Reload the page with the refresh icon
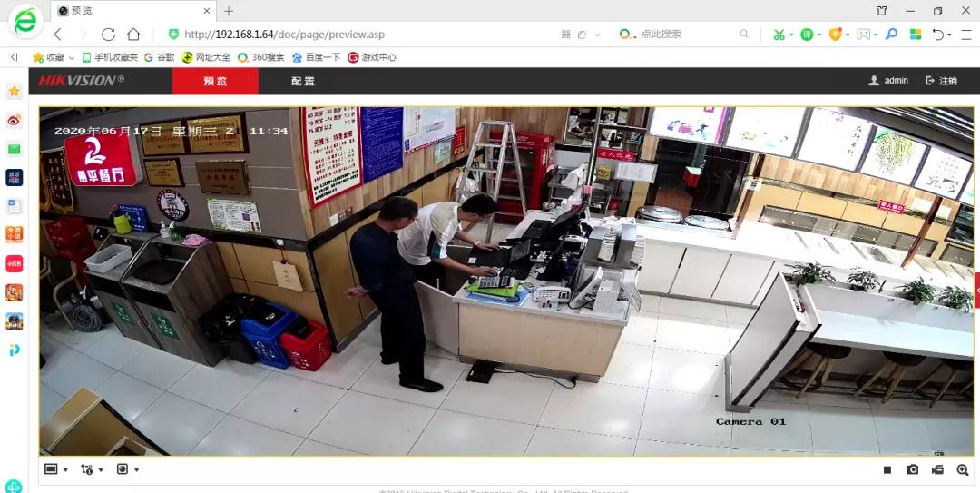The width and height of the screenshot is (980, 493). [x=108, y=35]
